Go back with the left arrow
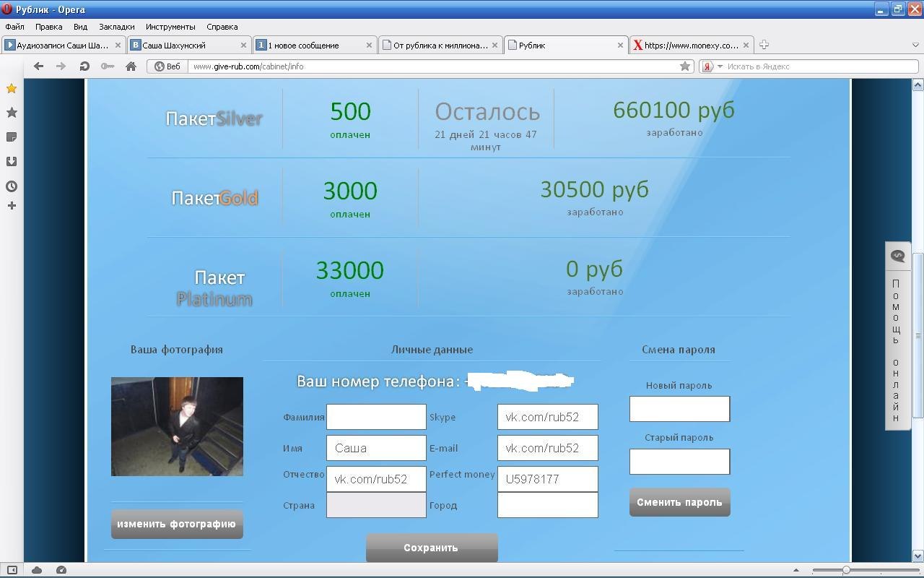 click(x=38, y=66)
